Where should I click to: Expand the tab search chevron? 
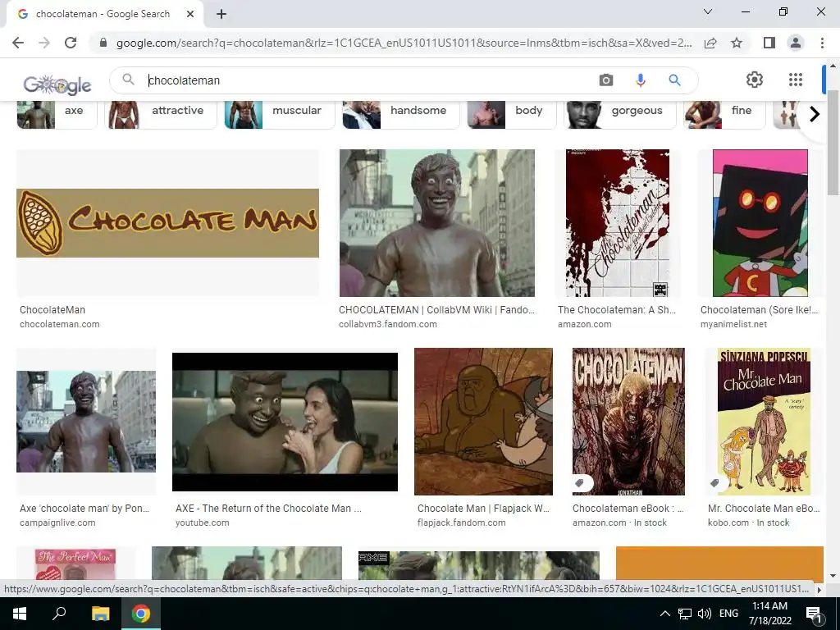(x=708, y=11)
